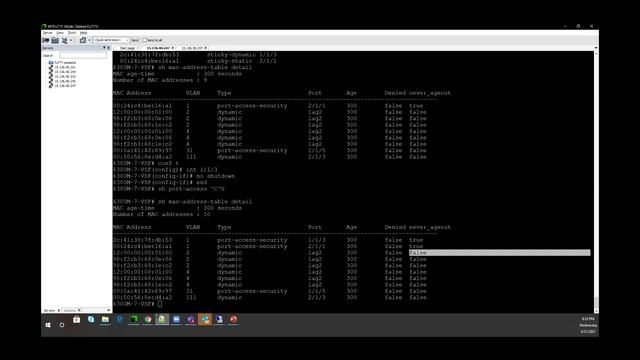This screenshot has height=360, width=640.
Task: Select the rightmost session tab
Action: pos(192,48)
